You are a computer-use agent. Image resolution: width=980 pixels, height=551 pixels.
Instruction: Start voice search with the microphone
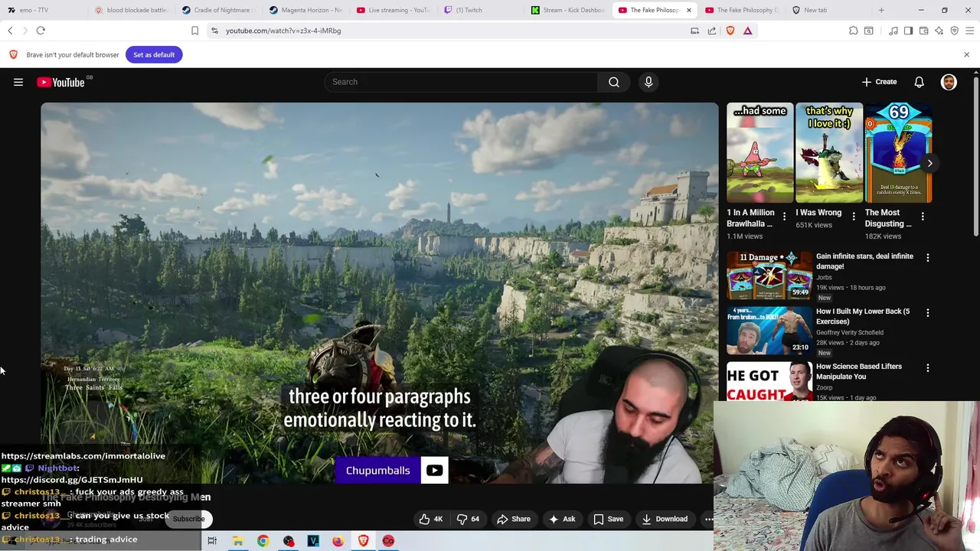648,82
